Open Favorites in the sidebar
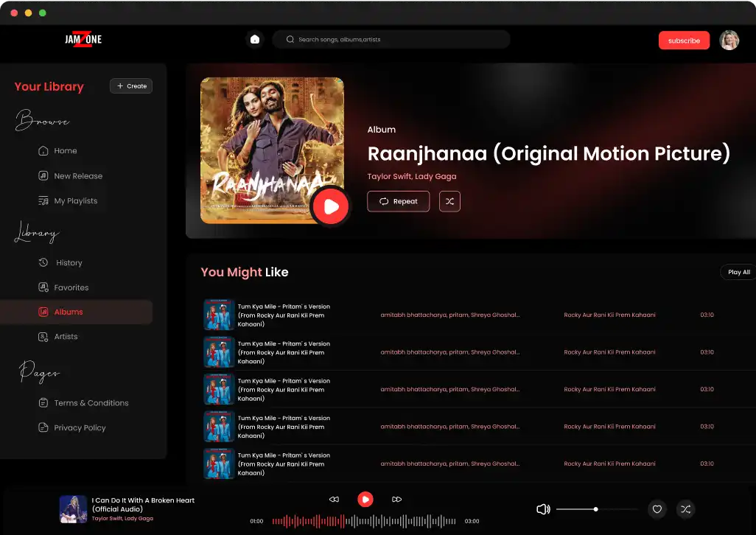 tap(63, 287)
